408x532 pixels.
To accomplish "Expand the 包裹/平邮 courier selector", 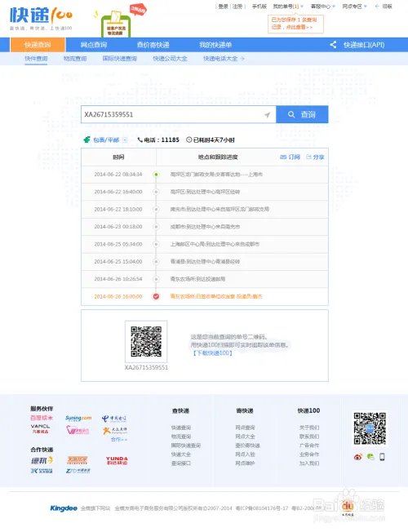I will pos(125,140).
